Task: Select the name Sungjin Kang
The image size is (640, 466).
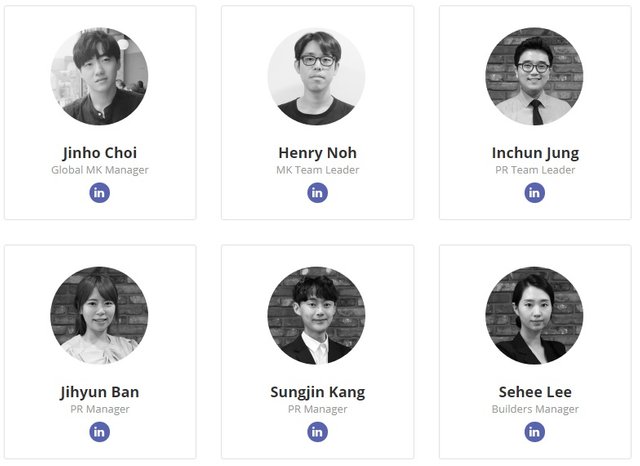Action: [317, 392]
